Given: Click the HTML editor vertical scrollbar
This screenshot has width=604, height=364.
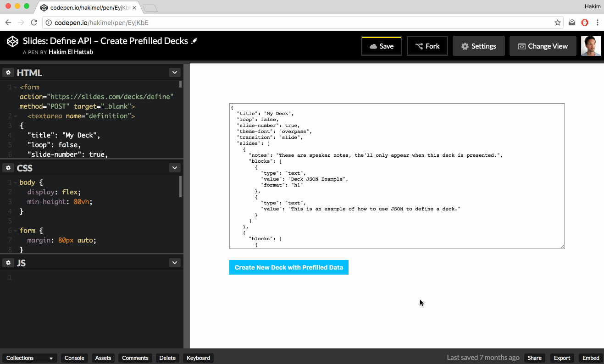Looking at the screenshot, I should pos(180,84).
